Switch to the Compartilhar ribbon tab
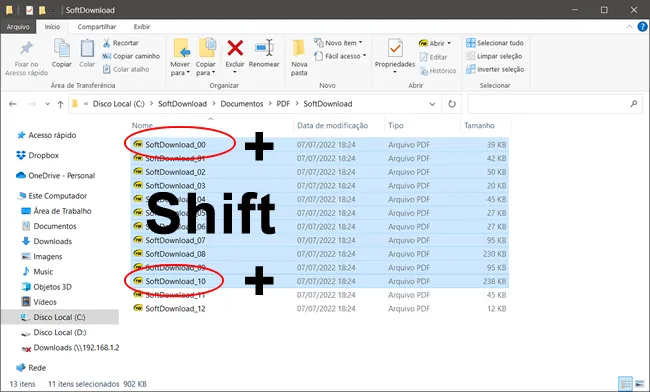This screenshot has height=392, width=650. click(x=97, y=27)
